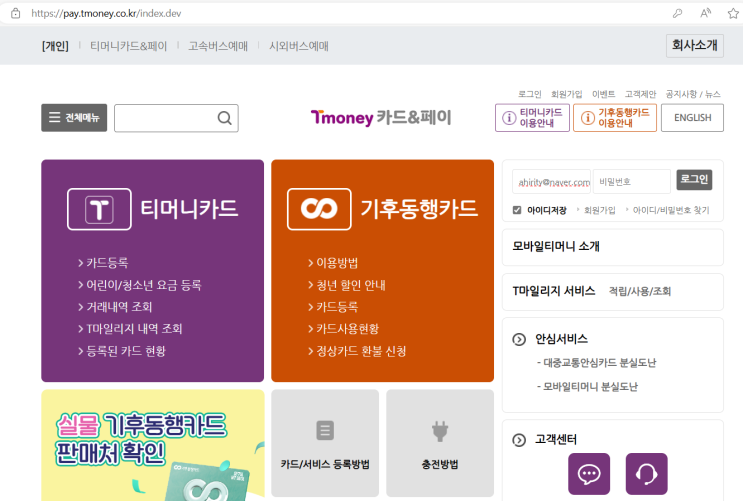Click the browser address bar URL
The image size is (743, 501).
point(106,13)
